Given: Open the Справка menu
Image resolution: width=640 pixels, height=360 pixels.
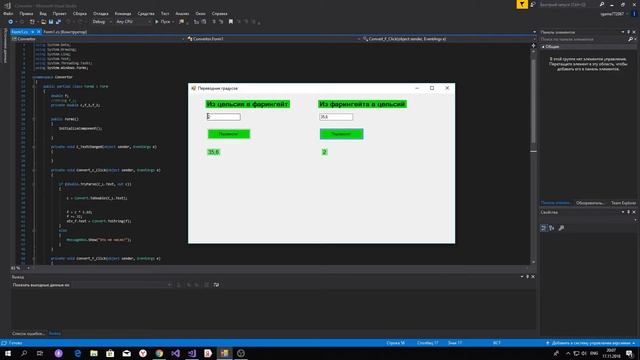Looking at the screenshot, I should 220,13.
